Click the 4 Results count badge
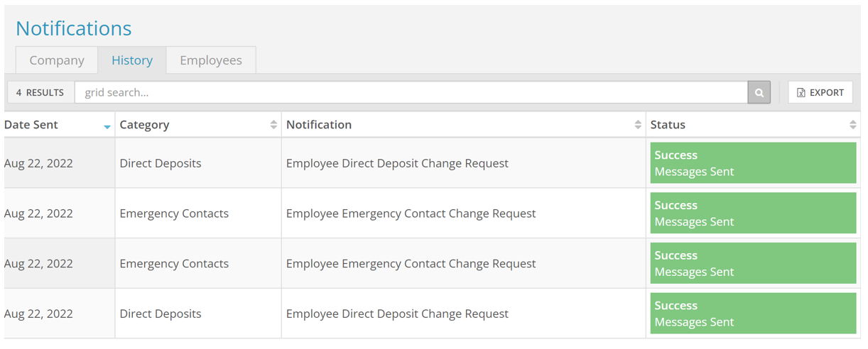868x349 pixels. click(40, 92)
